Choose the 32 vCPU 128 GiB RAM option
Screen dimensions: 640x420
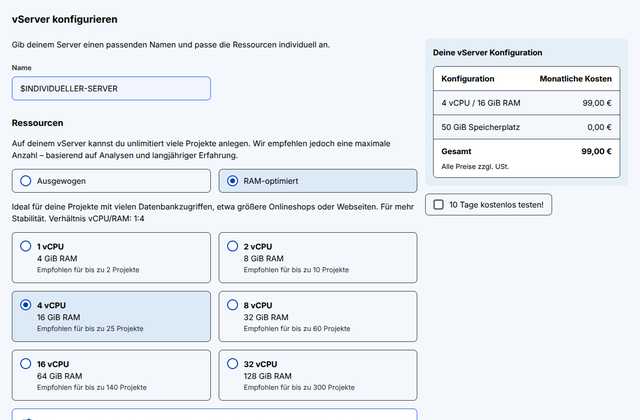[x=318, y=375]
